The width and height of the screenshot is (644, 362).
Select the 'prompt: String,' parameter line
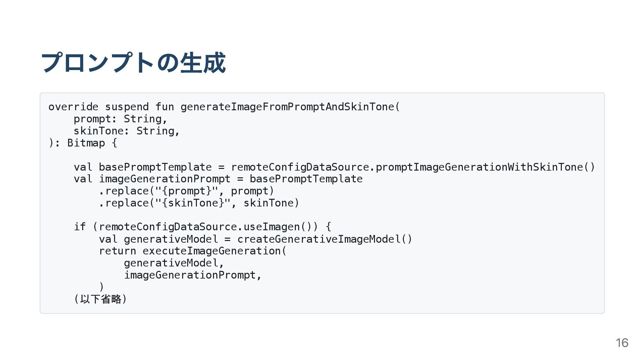(120, 119)
